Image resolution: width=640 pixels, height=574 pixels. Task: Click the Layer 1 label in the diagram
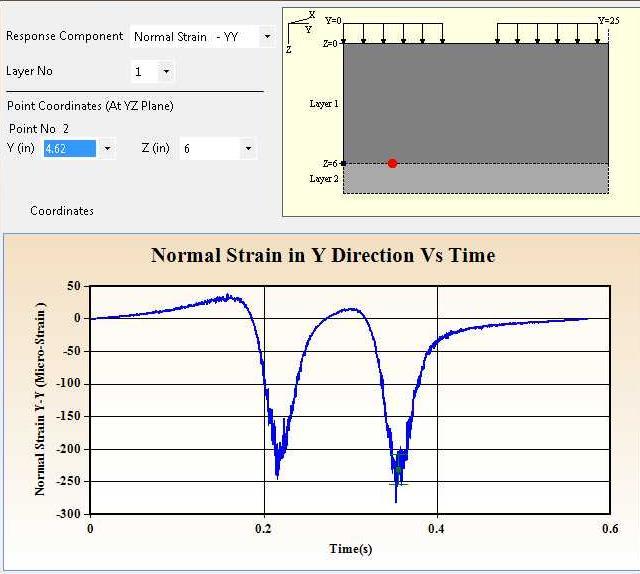point(324,104)
